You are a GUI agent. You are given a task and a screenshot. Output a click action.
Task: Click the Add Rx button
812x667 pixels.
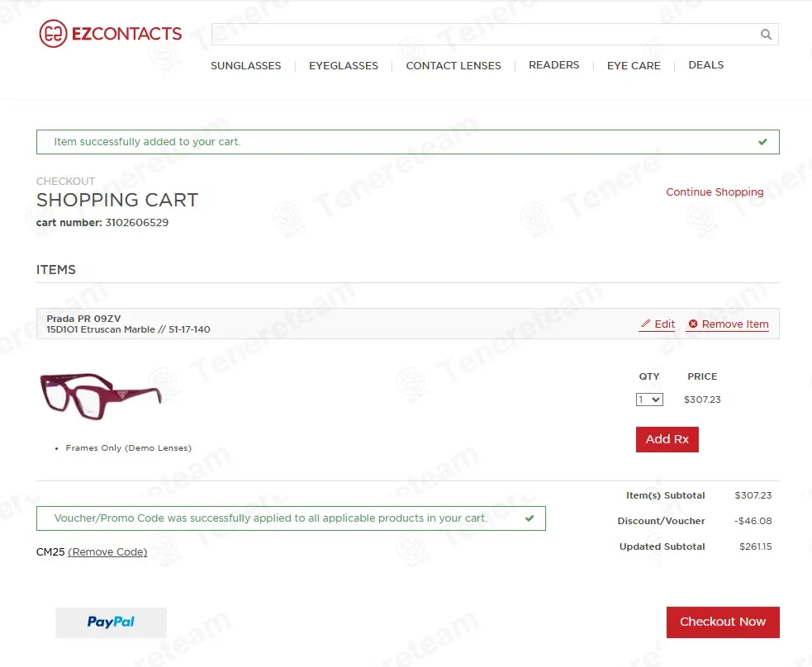[667, 439]
